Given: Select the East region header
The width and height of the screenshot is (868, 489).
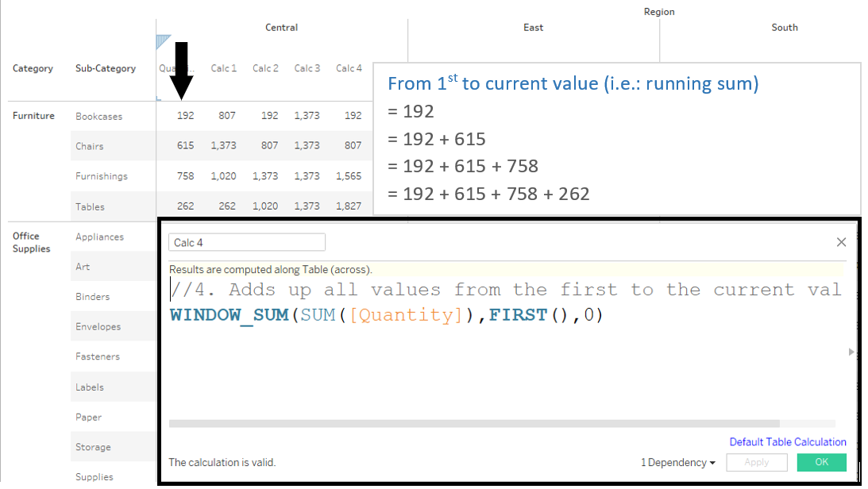Looking at the screenshot, I should (533, 27).
